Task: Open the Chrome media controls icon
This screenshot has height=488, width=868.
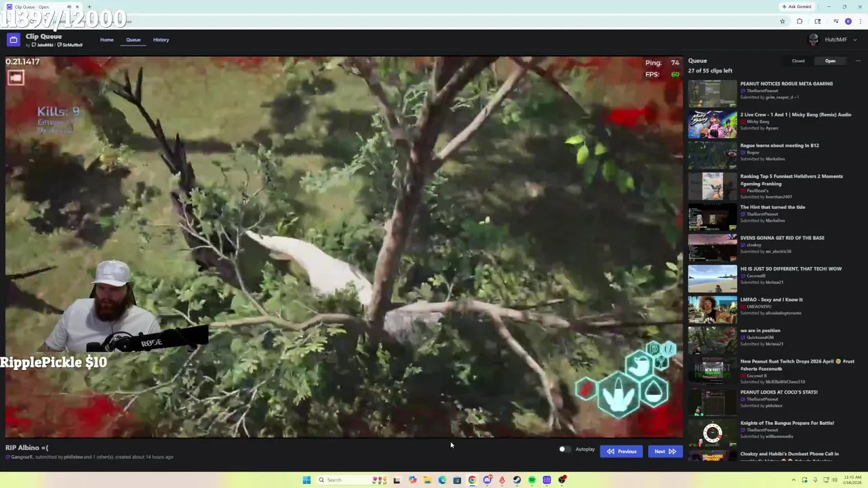Action: tap(835, 21)
